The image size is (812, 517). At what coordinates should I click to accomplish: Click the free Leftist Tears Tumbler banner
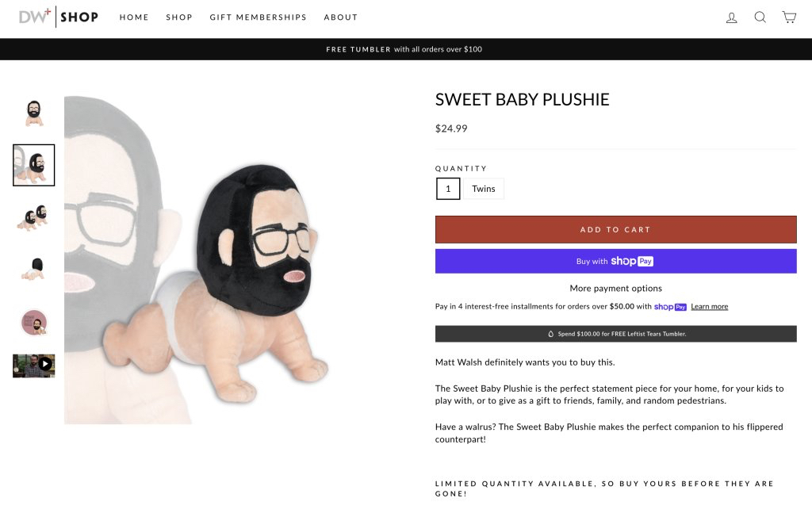coord(615,334)
